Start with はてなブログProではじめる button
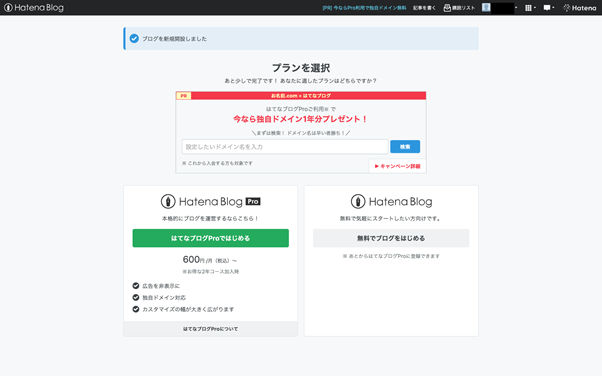602x376 pixels. pyautogui.click(x=210, y=238)
